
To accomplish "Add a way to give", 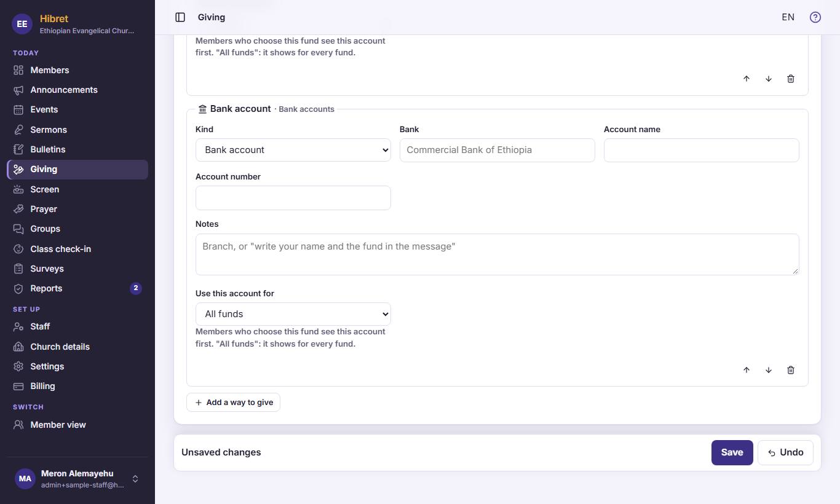I will 233,403.
